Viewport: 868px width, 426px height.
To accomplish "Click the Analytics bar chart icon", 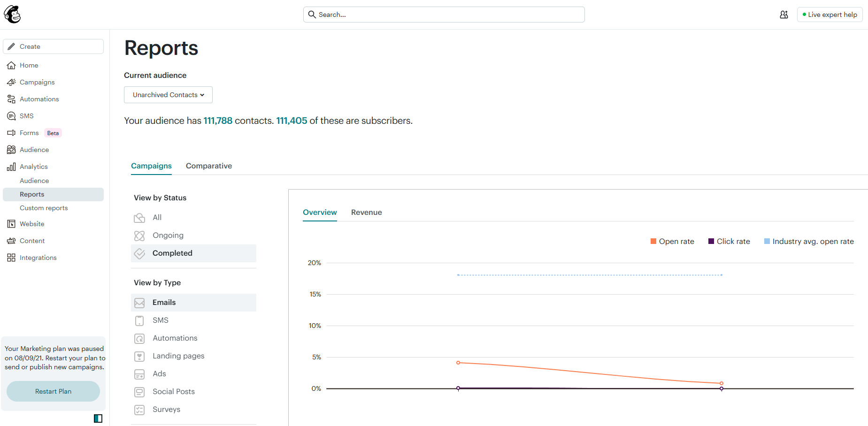I will 11,167.
